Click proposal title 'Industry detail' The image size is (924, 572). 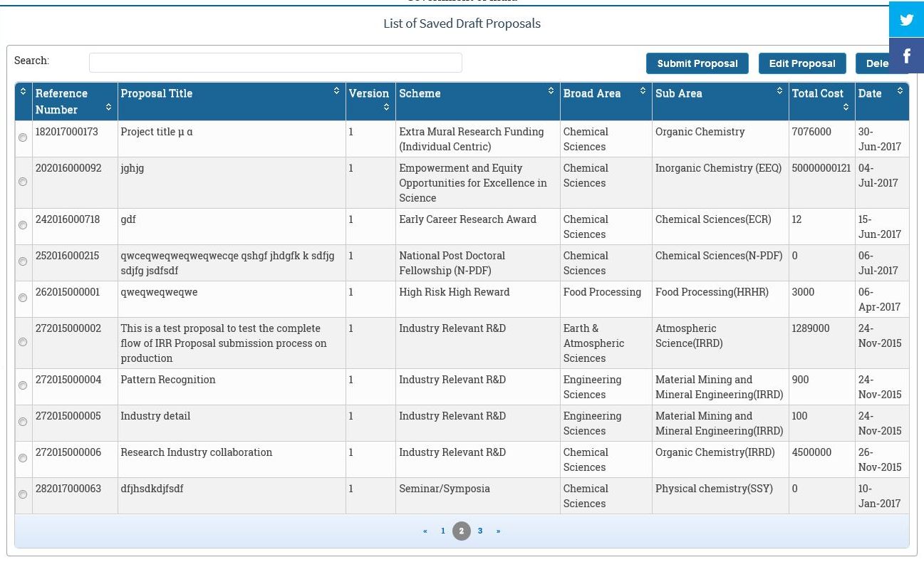(x=155, y=416)
